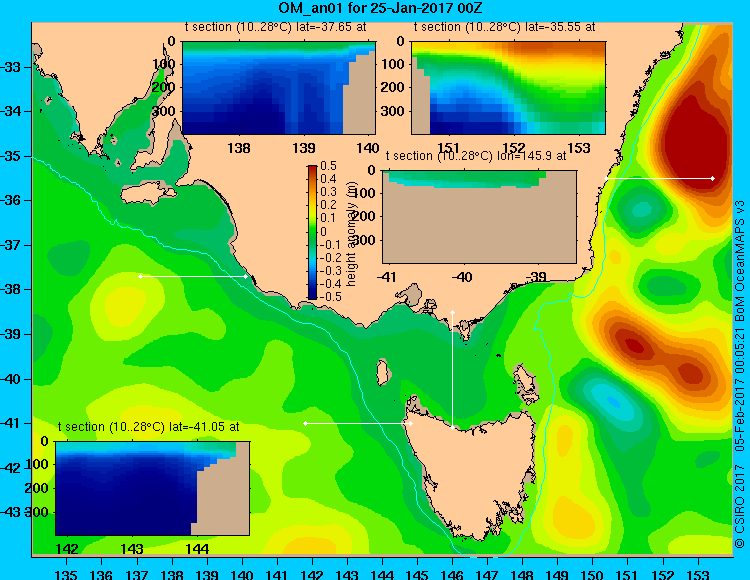Click the '-35' latitude label on the left axis
This screenshot has height=580, width=750.
coord(10,156)
